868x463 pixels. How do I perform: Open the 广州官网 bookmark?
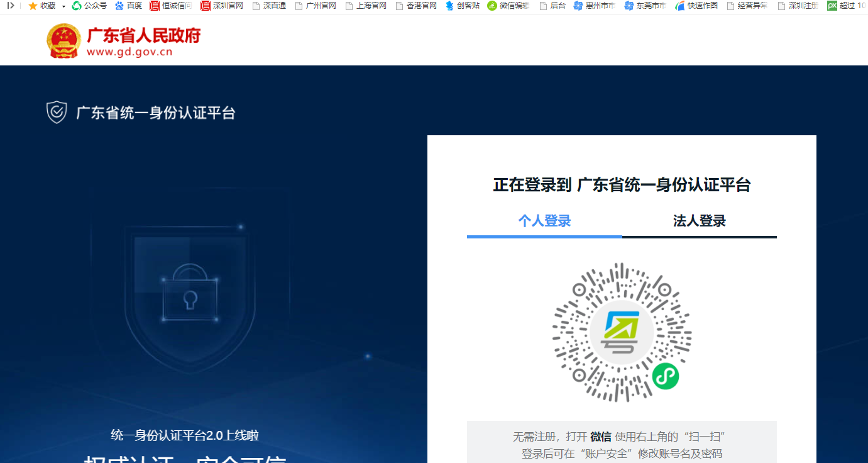316,6
